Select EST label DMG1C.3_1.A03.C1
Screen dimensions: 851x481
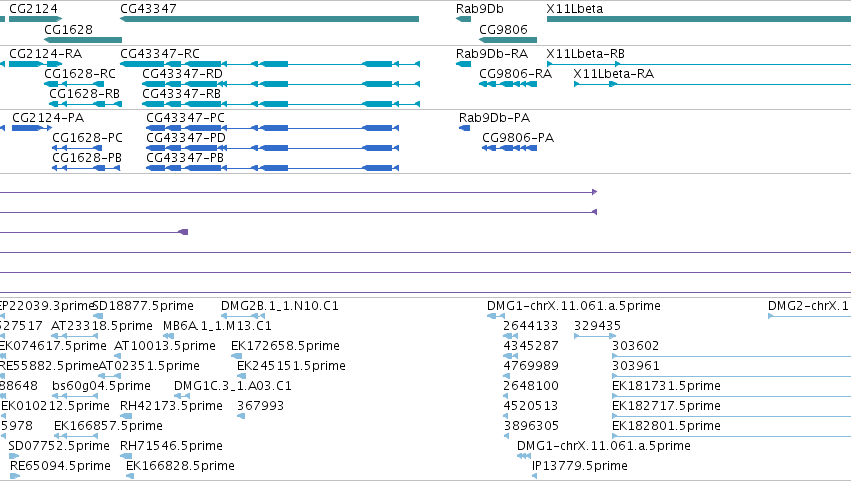tap(233, 387)
